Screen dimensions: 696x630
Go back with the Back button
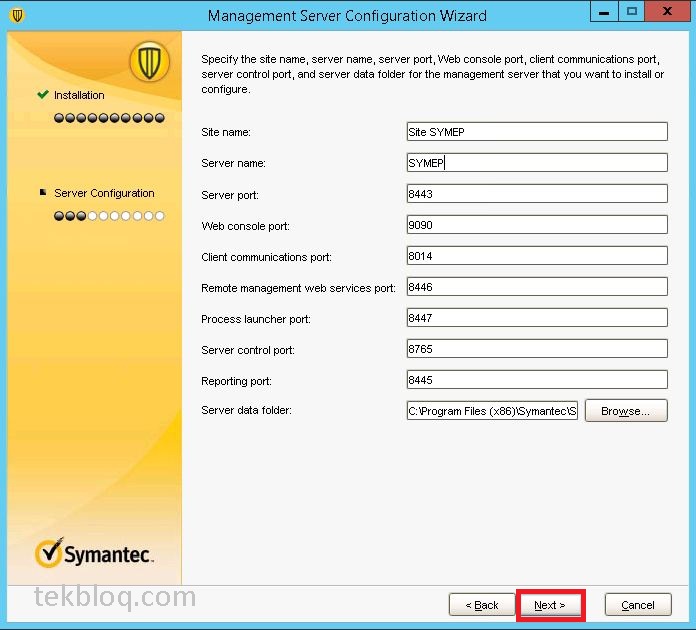pyautogui.click(x=482, y=605)
